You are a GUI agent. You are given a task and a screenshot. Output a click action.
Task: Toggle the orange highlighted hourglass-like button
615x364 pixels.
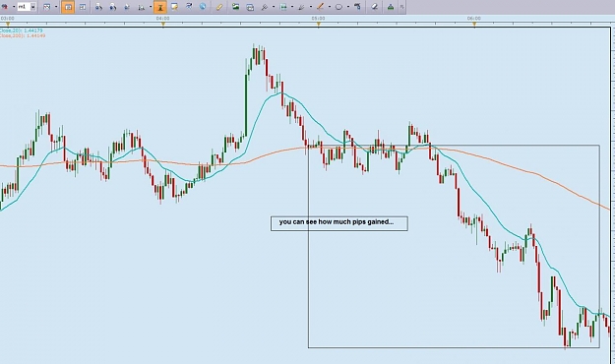pos(160,7)
